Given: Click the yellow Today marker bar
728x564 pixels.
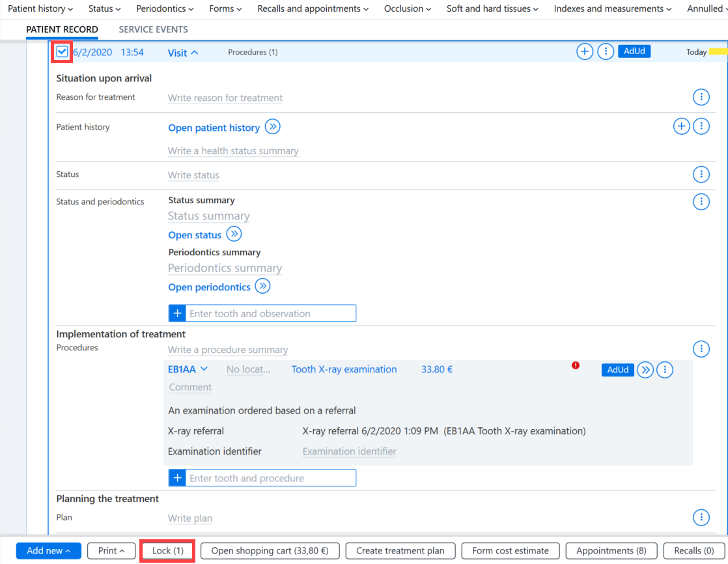Looking at the screenshot, I should 718,51.
